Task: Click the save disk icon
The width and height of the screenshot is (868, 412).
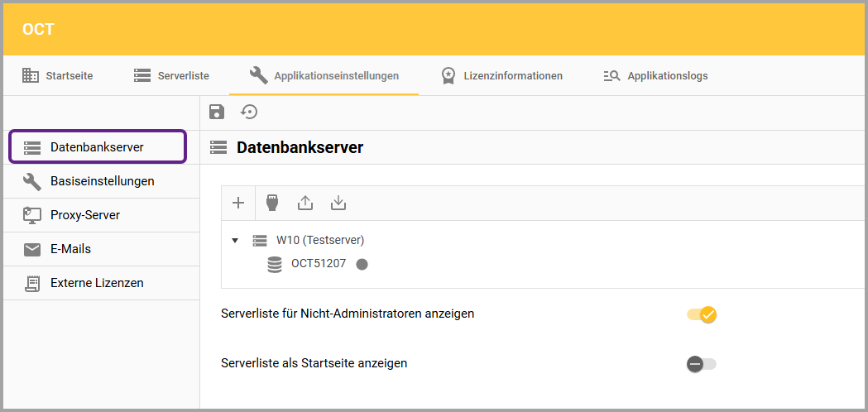Action: coord(217,113)
